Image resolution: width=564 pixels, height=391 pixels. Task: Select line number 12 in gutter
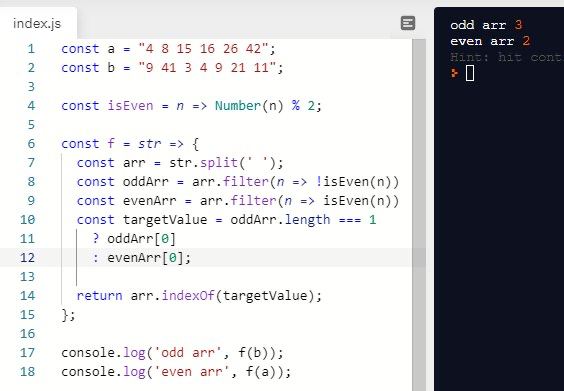pos(27,258)
